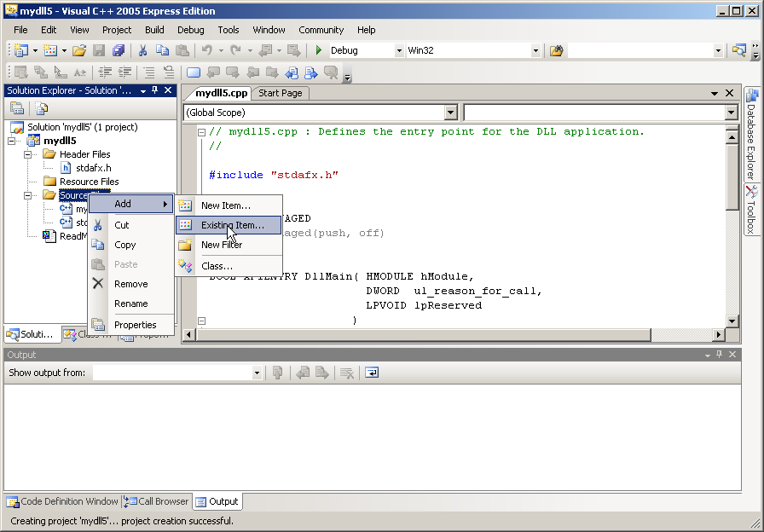Image resolution: width=764 pixels, height=532 pixels.
Task: Click the Paste clipboard toolbar icon
Action: (182, 50)
